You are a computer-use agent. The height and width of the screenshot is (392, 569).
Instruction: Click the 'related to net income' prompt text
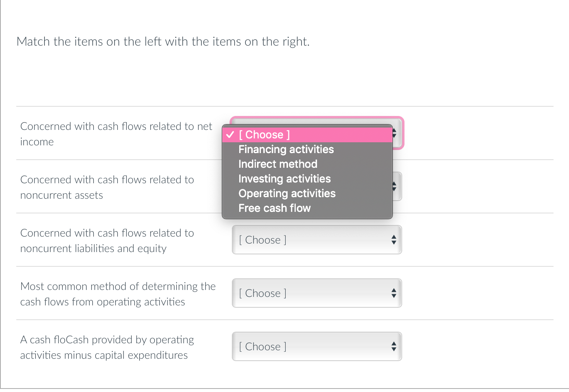(x=116, y=134)
